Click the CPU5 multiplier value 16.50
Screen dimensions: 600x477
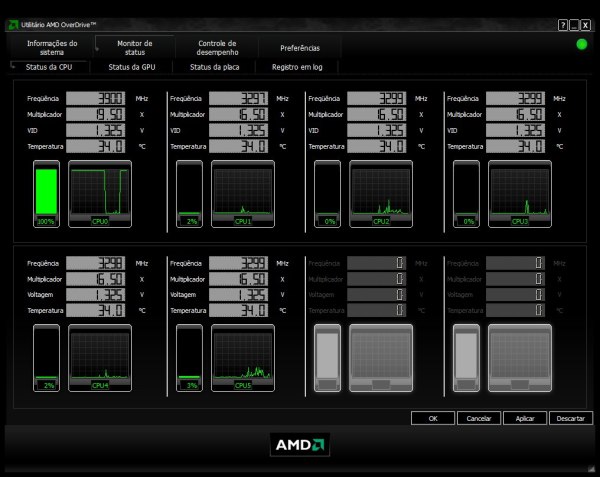tap(238, 279)
